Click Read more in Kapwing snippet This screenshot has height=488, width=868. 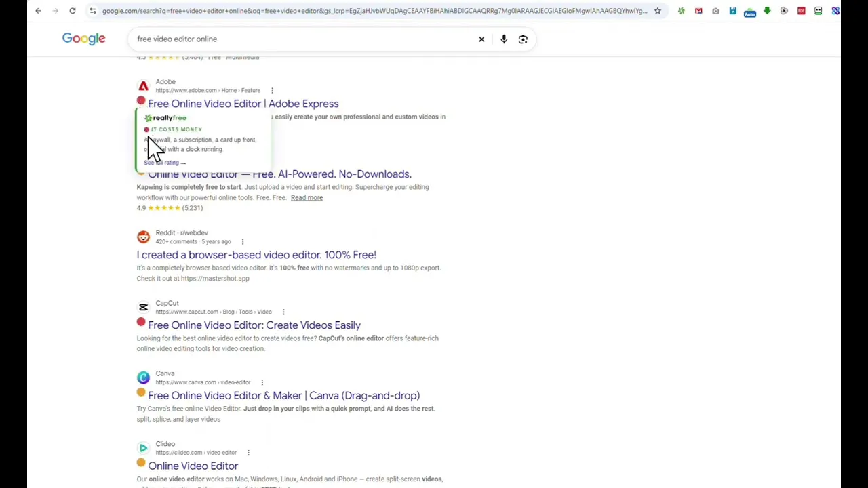click(x=307, y=198)
